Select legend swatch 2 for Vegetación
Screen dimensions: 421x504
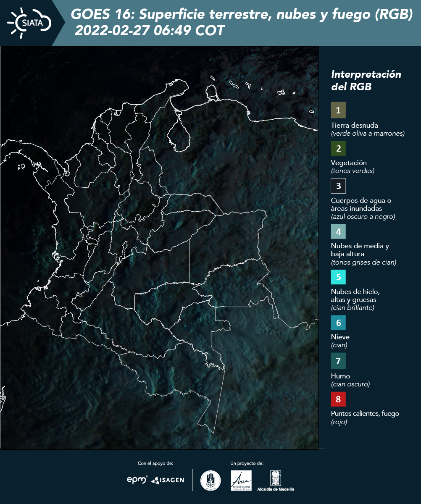pos(338,148)
